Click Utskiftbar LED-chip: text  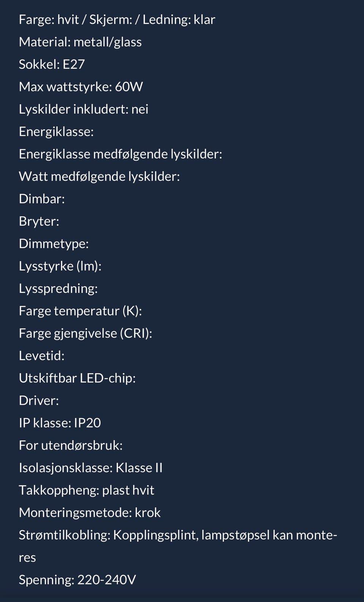(x=77, y=378)
